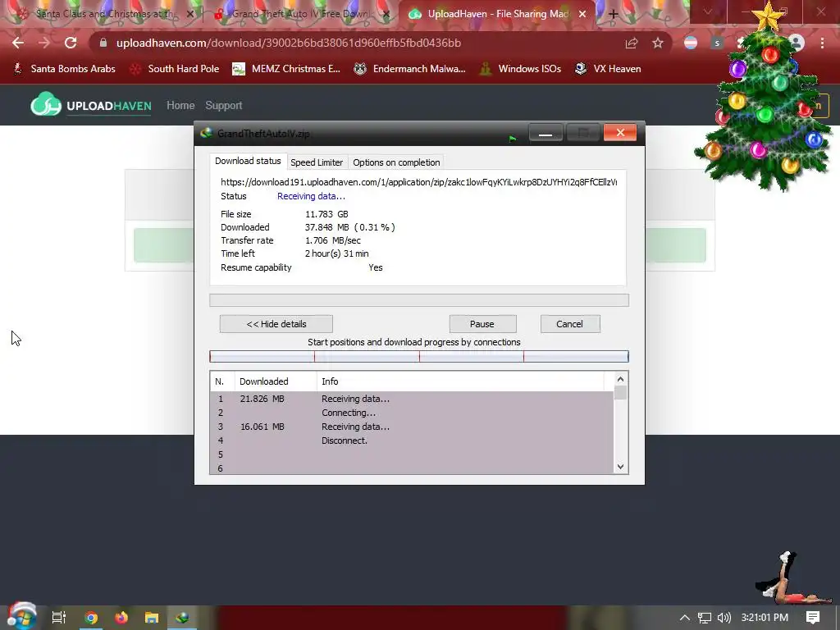This screenshot has width=840, height=630.
Task: Bookmark this page with the star icon
Action: pyautogui.click(x=658, y=43)
